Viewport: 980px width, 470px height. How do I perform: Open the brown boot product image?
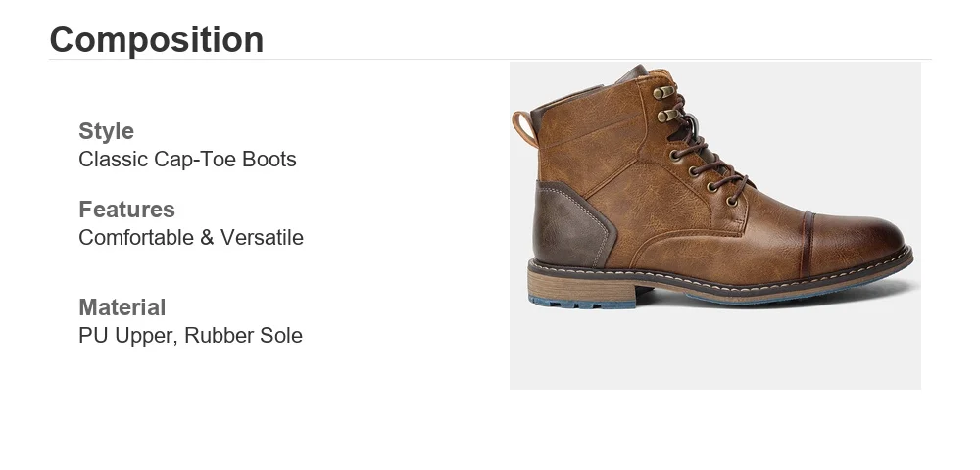tap(715, 225)
